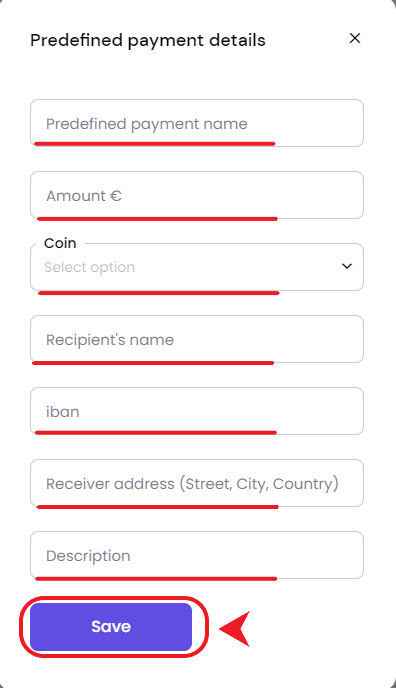
Task: Focus the Description text field
Action: [x=197, y=555]
